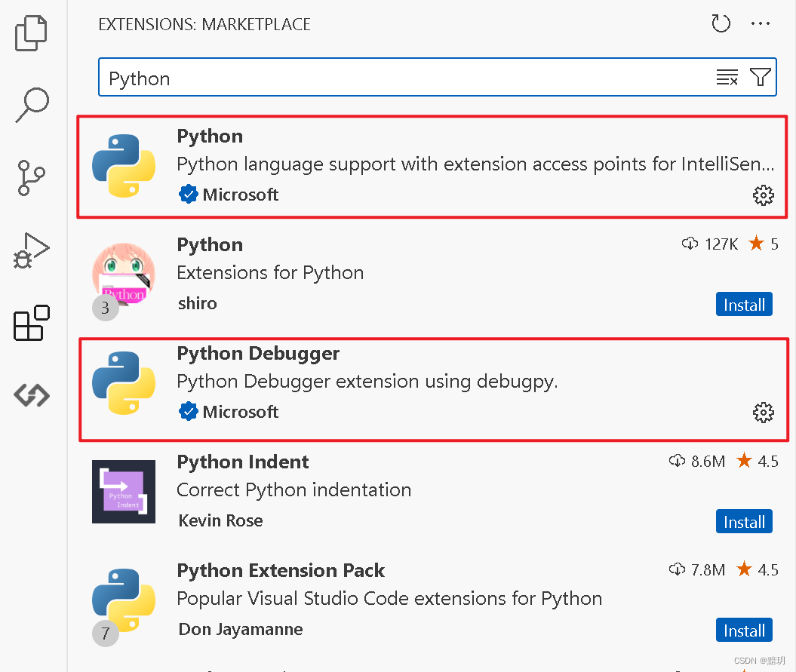
Task: Click the star rating of shiro Python
Action: click(764, 244)
